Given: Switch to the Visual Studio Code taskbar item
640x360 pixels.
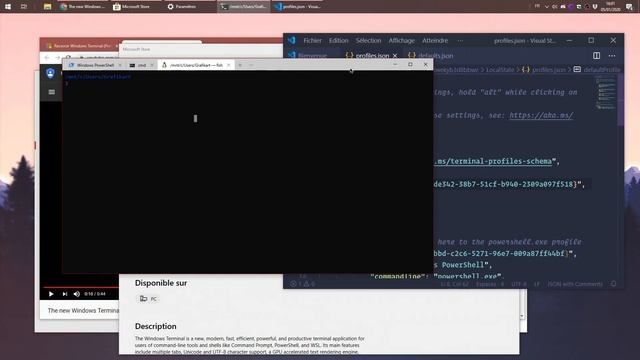Looking at the screenshot, I should tap(297, 7).
